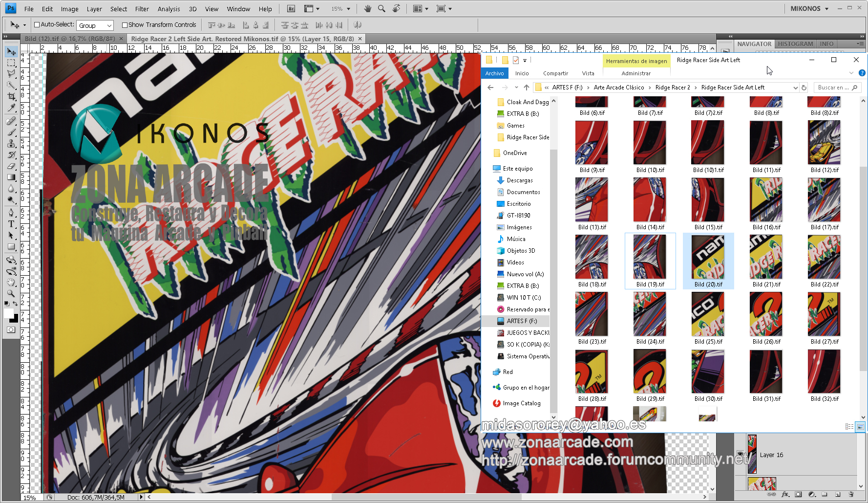Open ARTES F (F:) drive in sidebar

(521, 321)
